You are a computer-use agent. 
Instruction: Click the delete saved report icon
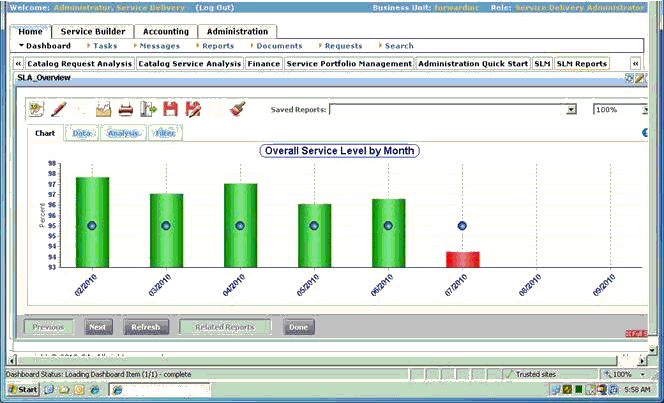point(193,109)
